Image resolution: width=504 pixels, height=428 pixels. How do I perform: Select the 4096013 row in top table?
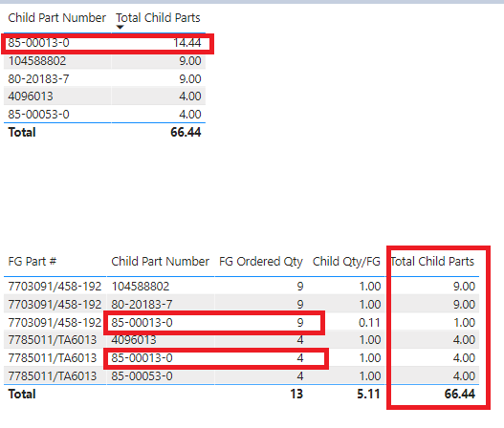pyautogui.click(x=104, y=96)
